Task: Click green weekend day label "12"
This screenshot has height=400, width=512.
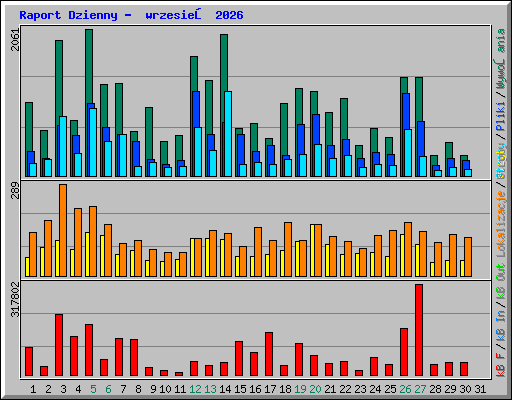Action: [195, 389]
